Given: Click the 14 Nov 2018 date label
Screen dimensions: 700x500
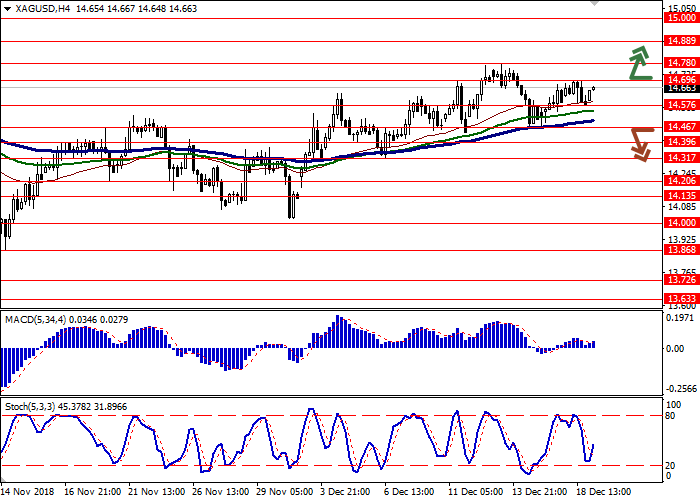Looking at the screenshot, I should 28,492.
